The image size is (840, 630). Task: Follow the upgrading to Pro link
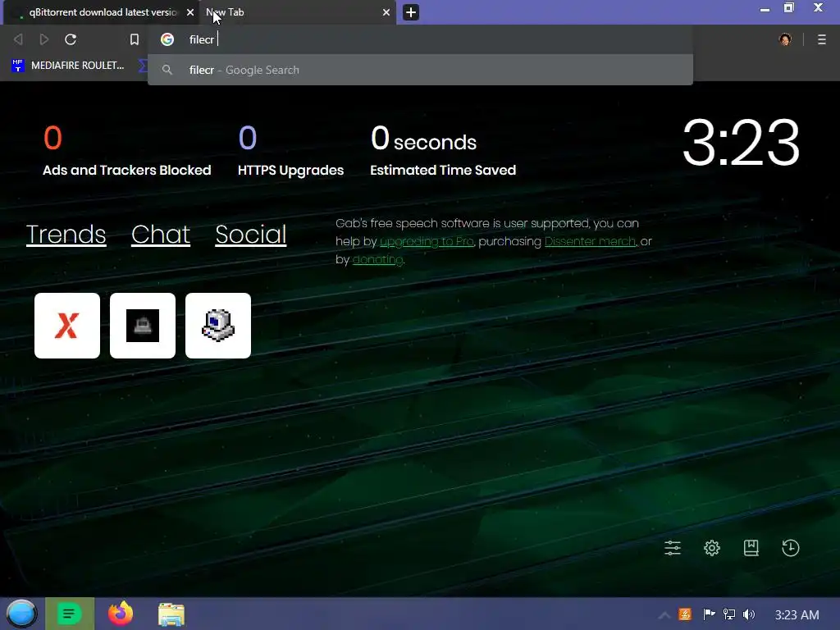(x=427, y=242)
